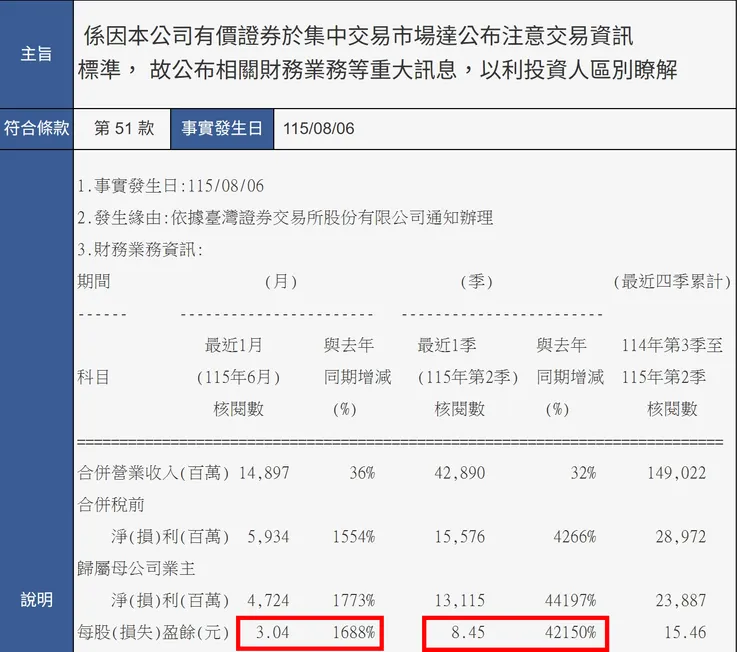This screenshot has width=740, height=652.
Task: Click line 2 發生緣由 explanation text
Action: pos(285,218)
